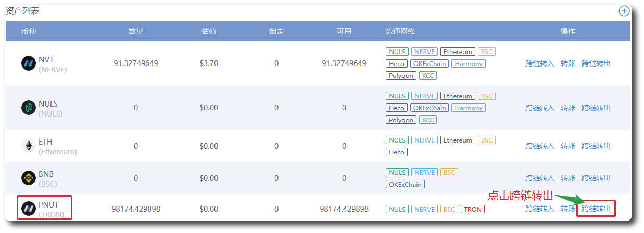Screen dimensions: 644x233
Task: Click 转账 in the NVT row
Action: pos(568,63)
